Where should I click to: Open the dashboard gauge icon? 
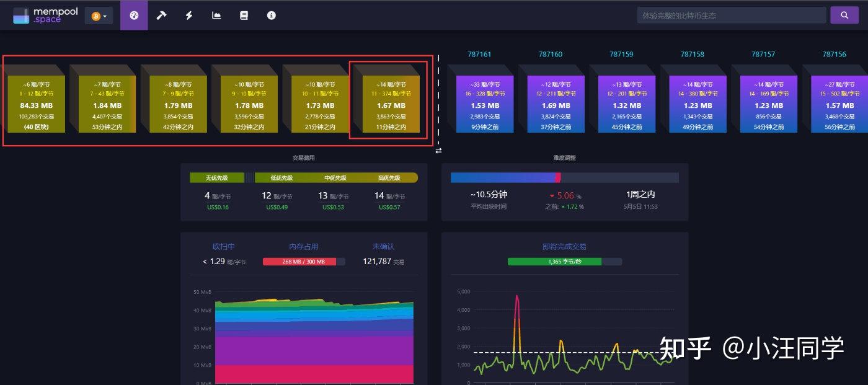(x=134, y=15)
